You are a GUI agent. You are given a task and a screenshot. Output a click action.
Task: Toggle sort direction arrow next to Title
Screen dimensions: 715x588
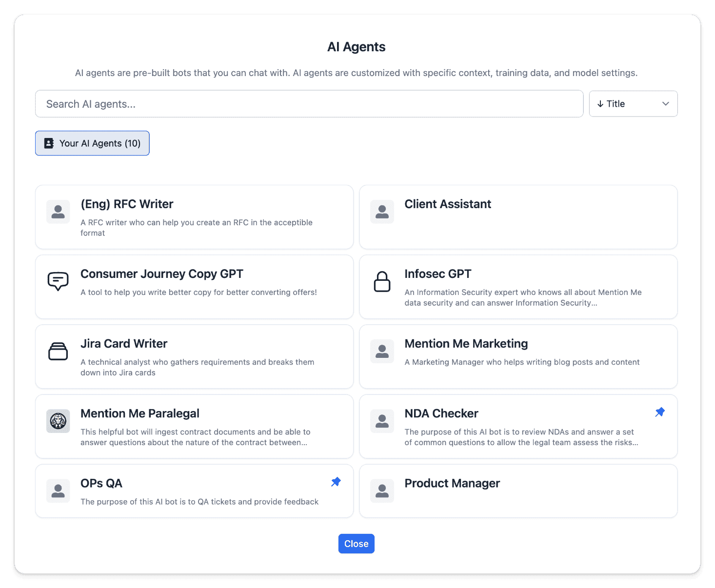tap(600, 104)
